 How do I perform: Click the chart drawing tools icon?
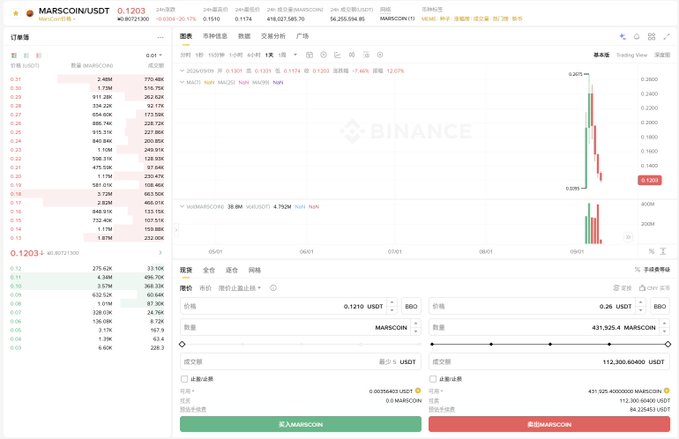366,55
